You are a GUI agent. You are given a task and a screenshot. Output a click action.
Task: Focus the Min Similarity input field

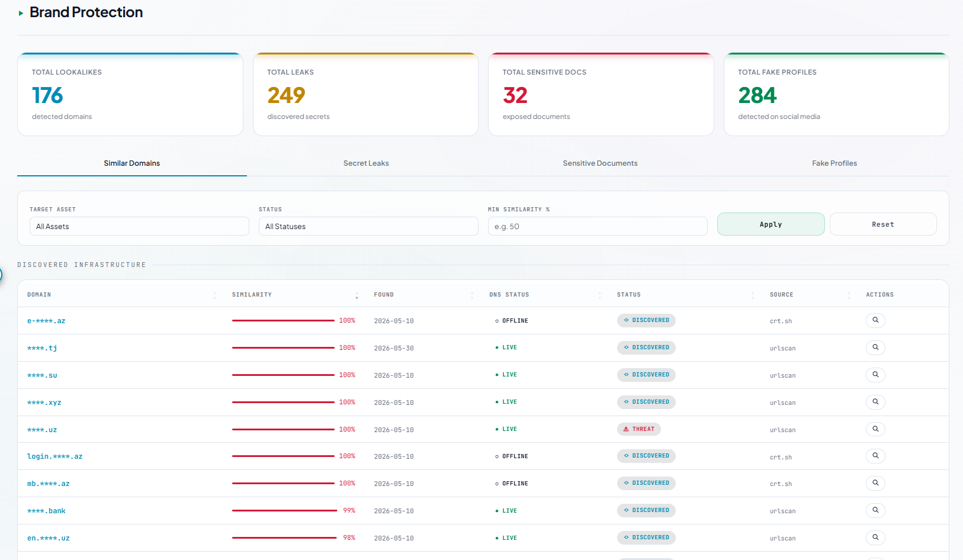pos(598,226)
